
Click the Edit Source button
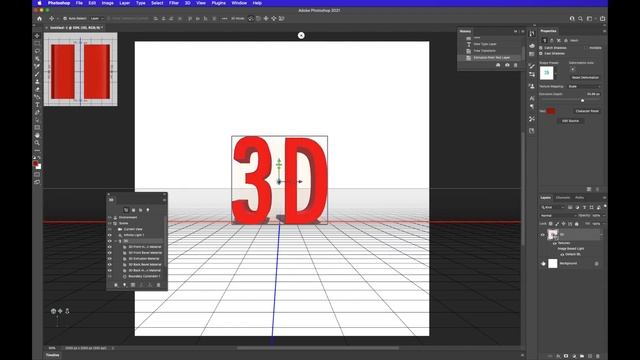pos(570,121)
